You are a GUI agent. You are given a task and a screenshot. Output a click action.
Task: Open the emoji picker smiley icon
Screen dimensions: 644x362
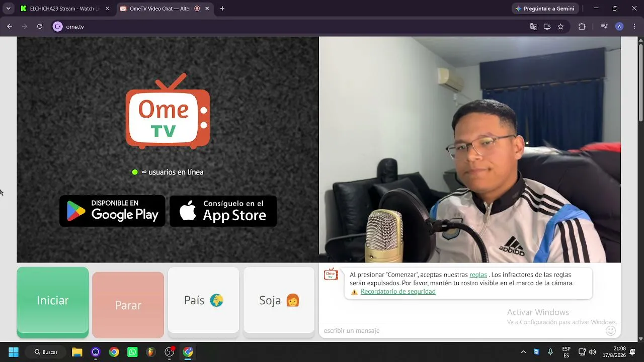(x=611, y=330)
